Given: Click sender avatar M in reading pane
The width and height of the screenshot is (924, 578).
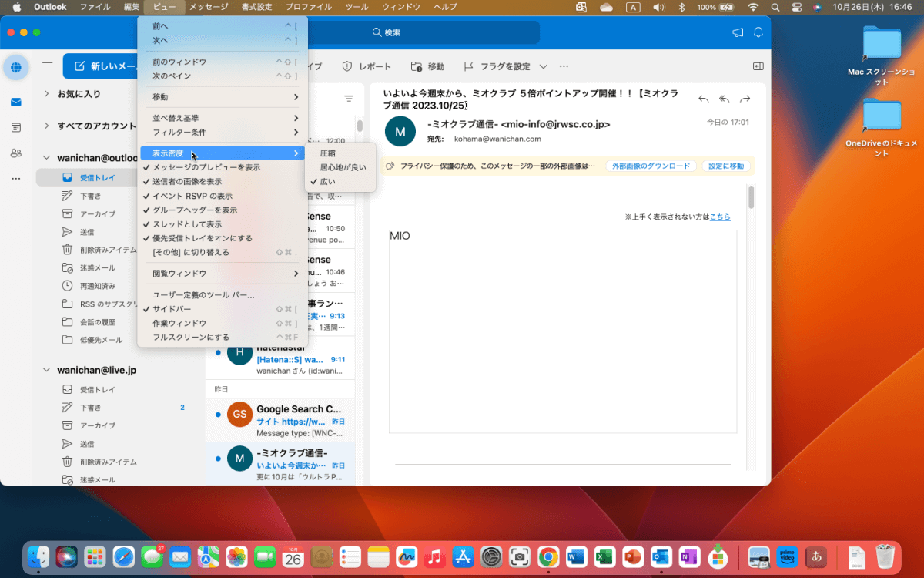Looking at the screenshot, I should pyautogui.click(x=400, y=131).
